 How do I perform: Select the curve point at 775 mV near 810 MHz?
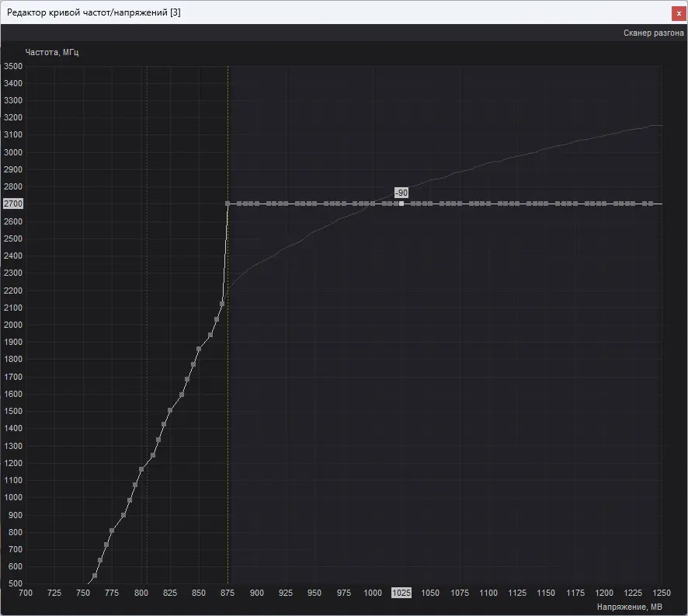tap(112, 531)
